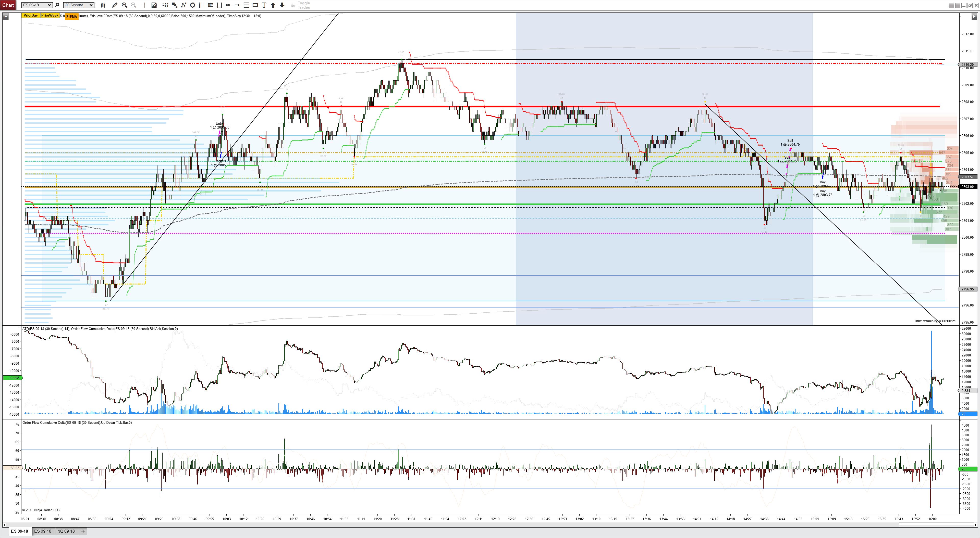Select the double-dot line tool

pyautogui.click(x=228, y=5)
